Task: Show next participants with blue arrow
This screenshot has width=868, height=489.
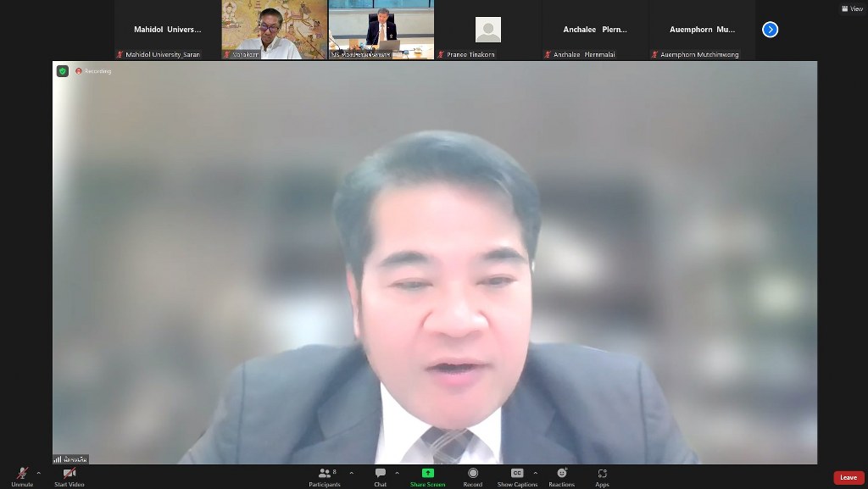Action: click(x=770, y=30)
